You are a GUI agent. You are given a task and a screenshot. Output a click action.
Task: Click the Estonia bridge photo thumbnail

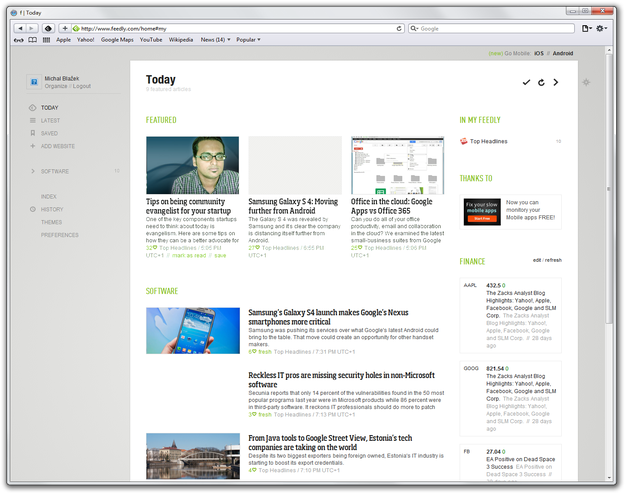click(x=193, y=456)
